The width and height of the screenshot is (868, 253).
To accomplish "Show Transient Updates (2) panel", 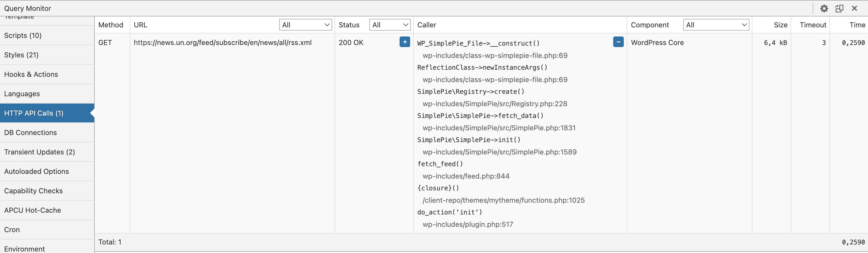I will tap(39, 152).
